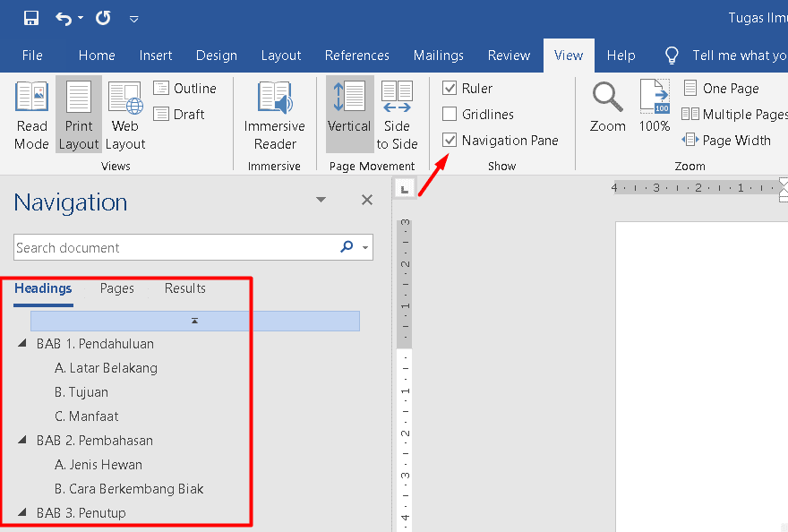Select the Web Layout view icon
The image size is (788, 532).
(x=125, y=116)
